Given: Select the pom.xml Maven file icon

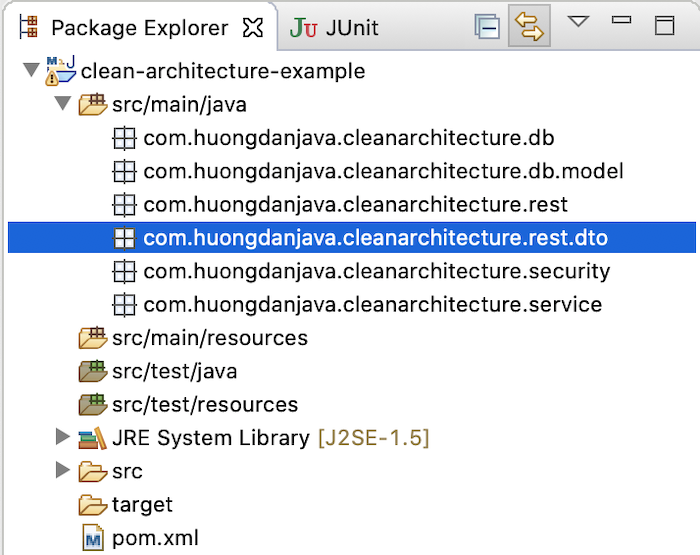Looking at the screenshot, I should pyautogui.click(x=93, y=538).
